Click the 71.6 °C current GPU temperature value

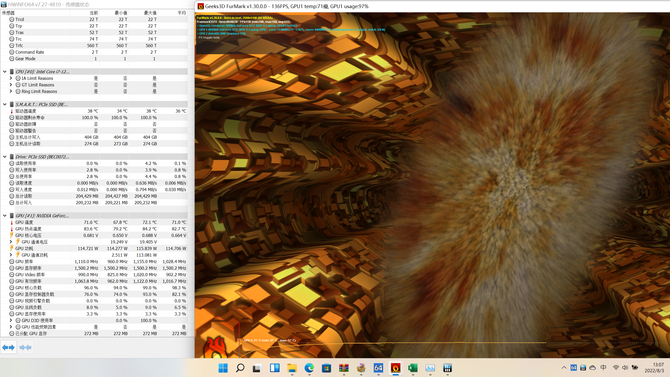[91, 222]
